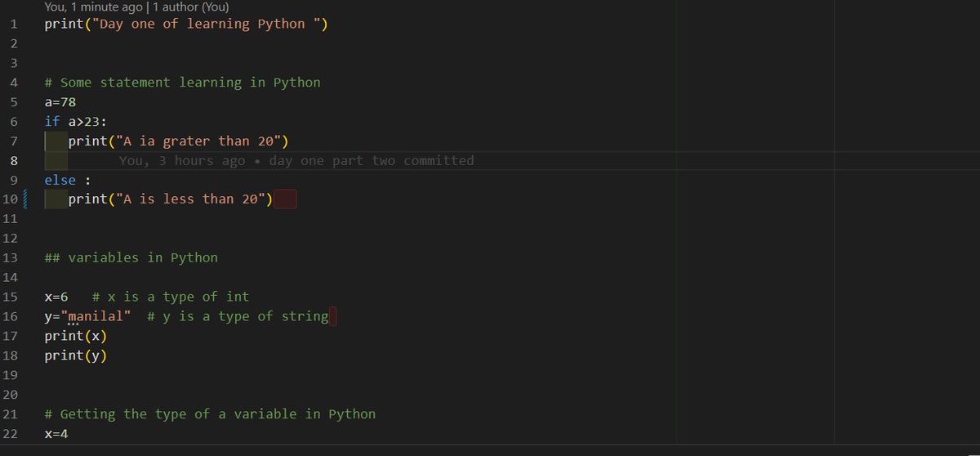980x456 pixels.
Task: Click line number 1 in the gutter
Action: click(x=16, y=24)
